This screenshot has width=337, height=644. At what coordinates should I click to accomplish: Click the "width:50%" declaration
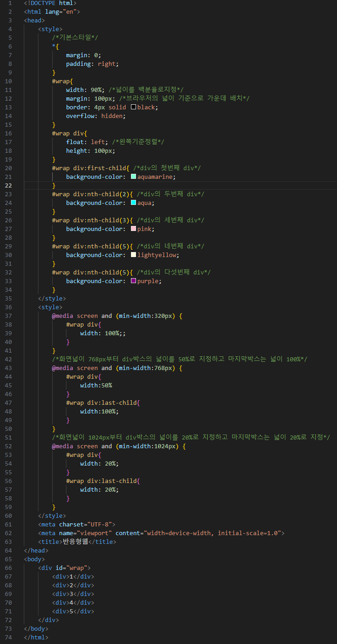96,385
